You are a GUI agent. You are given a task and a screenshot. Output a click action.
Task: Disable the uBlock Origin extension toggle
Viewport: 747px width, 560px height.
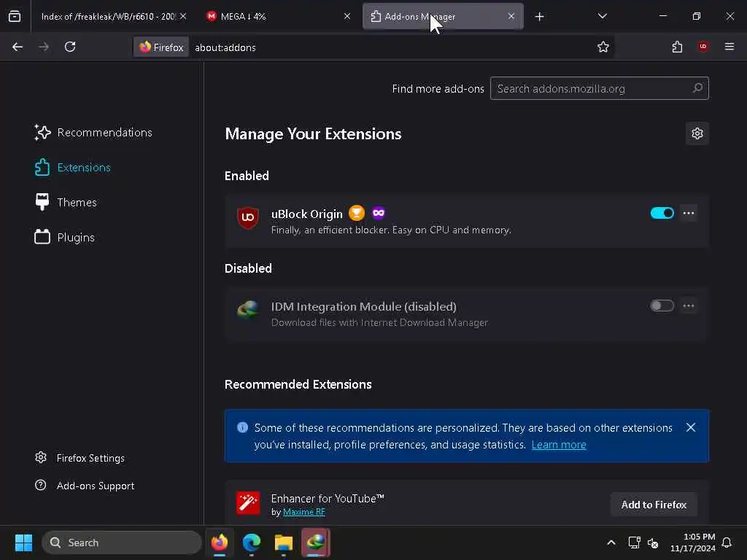tap(662, 213)
